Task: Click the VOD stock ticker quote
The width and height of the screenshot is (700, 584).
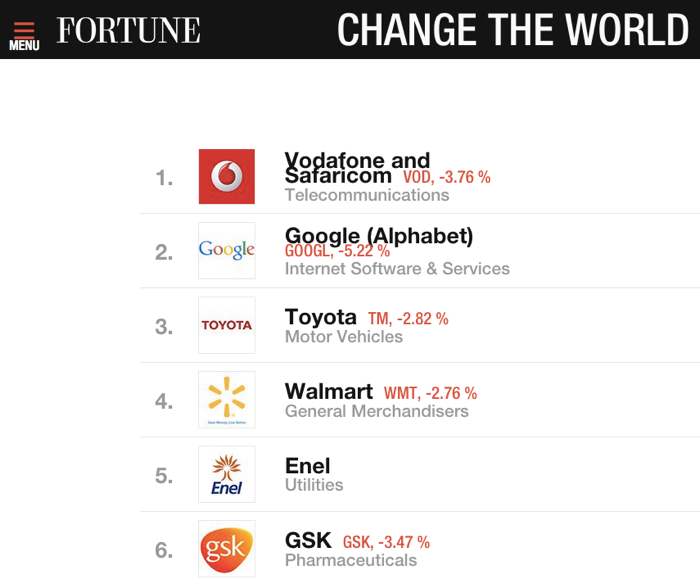Action: coord(447,177)
